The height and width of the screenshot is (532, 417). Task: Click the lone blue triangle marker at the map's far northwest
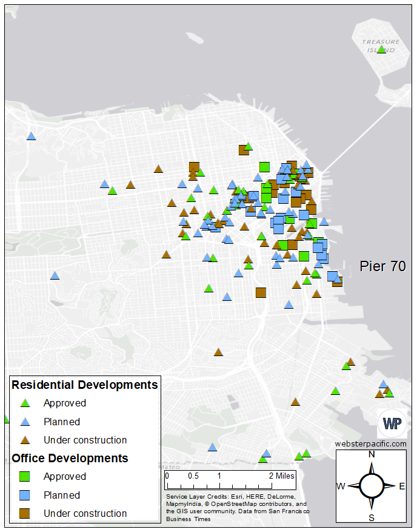point(31,136)
